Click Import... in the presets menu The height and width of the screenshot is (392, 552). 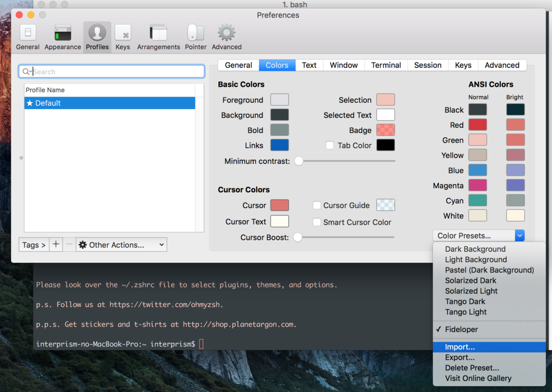tap(489, 347)
